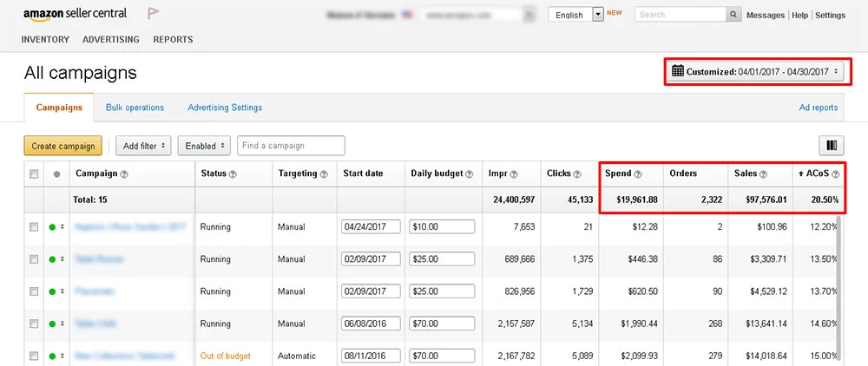Edit daily budget of campaign with 826,956 impressions
Screen dimensions: 868x366
[x=442, y=291]
